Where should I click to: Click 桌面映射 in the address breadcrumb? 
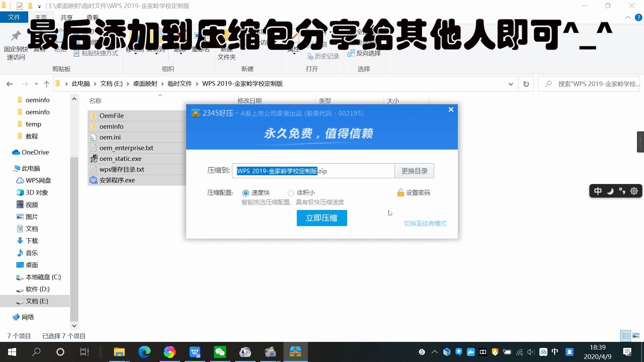(x=145, y=84)
